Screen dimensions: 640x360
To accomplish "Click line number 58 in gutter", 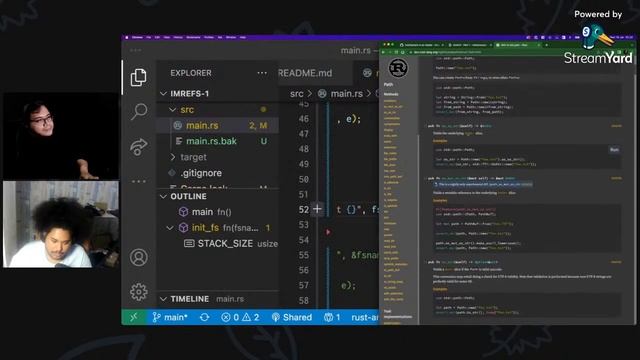I will 304,300.
